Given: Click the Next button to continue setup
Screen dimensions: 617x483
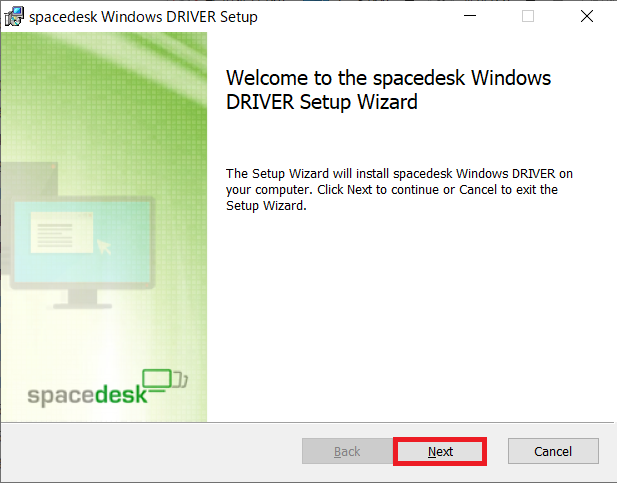Looking at the screenshot, I should [x=440, y=451].
